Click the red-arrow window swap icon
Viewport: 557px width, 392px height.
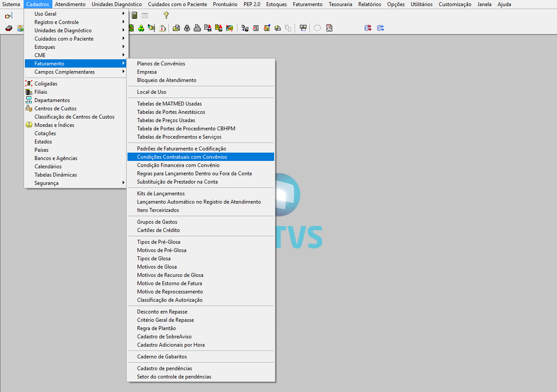tap(368, 28)
